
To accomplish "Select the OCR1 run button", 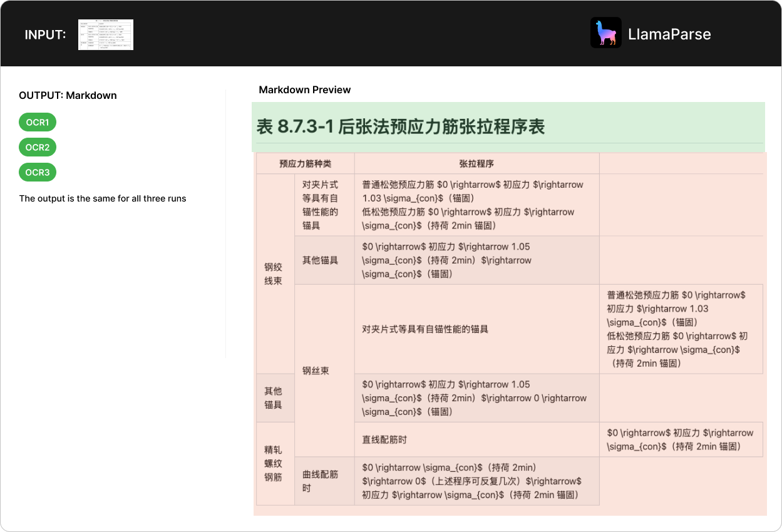I will [38, 123].
